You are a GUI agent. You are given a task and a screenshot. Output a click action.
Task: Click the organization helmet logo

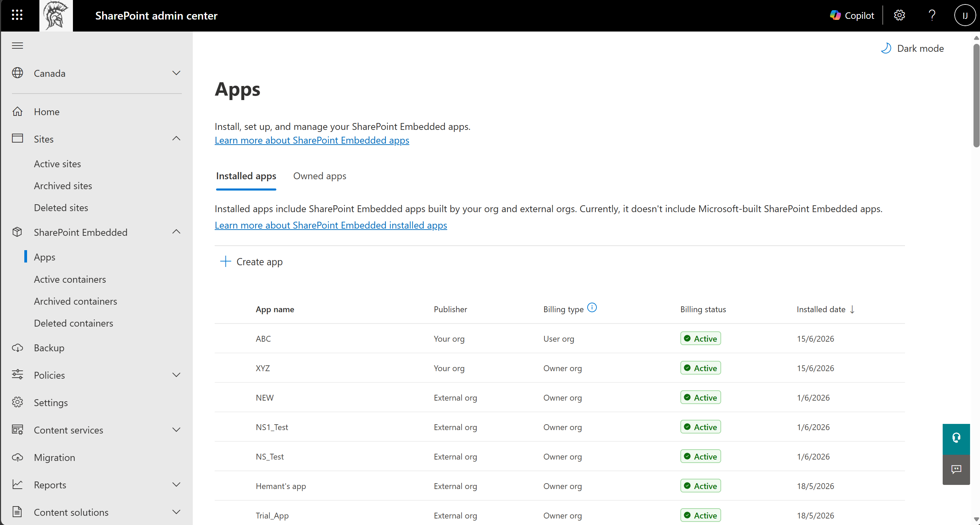click(56, 16)
